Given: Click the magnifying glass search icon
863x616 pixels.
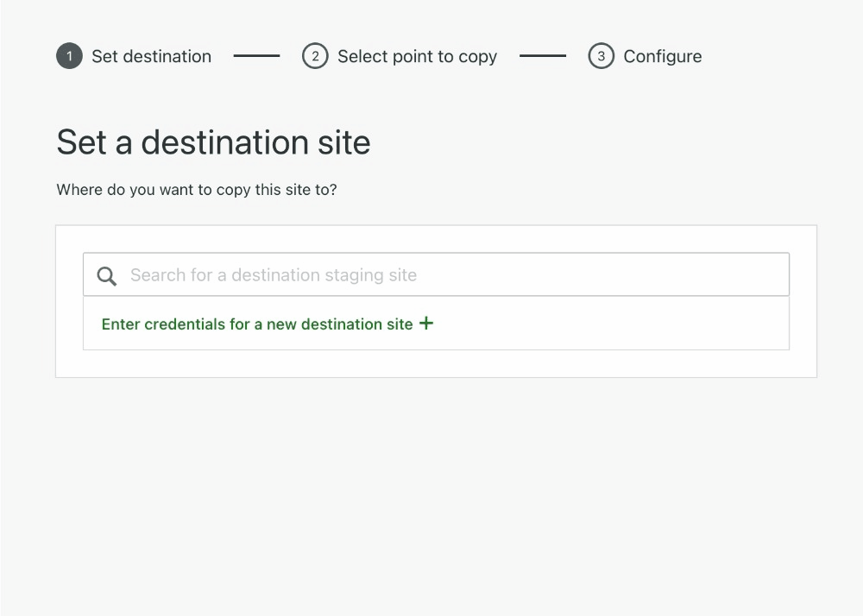Looking at the screenshot, I should tap(106, 275).
